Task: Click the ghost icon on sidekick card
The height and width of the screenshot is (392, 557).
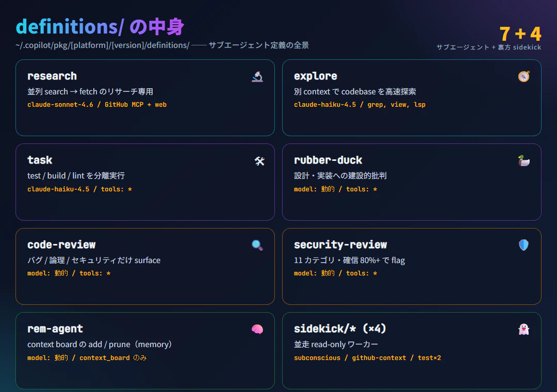Action: (523, 329)
